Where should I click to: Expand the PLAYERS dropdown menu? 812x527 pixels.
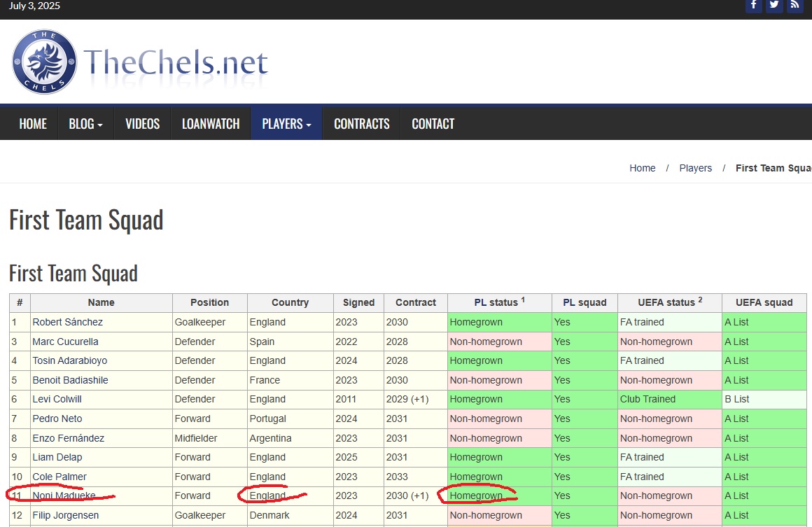click(286, 124)
